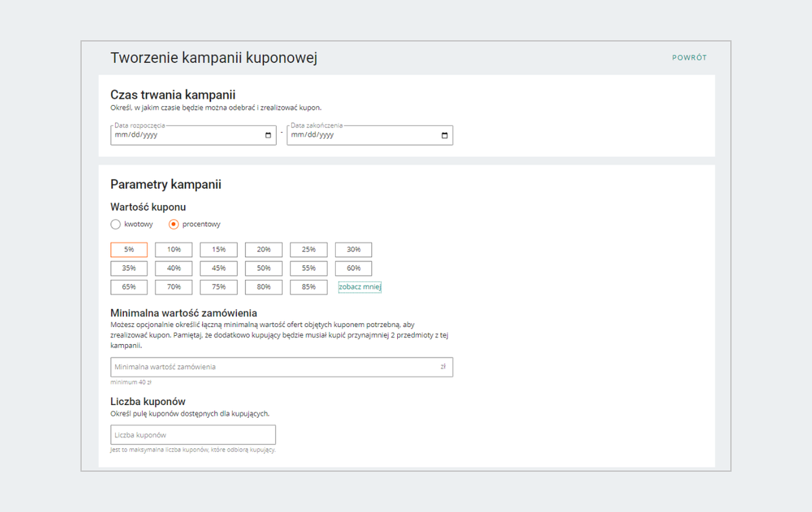Focus the Data zakończenia date field
Viewport: 812px width, 512px height.
(x=369, y=135)
